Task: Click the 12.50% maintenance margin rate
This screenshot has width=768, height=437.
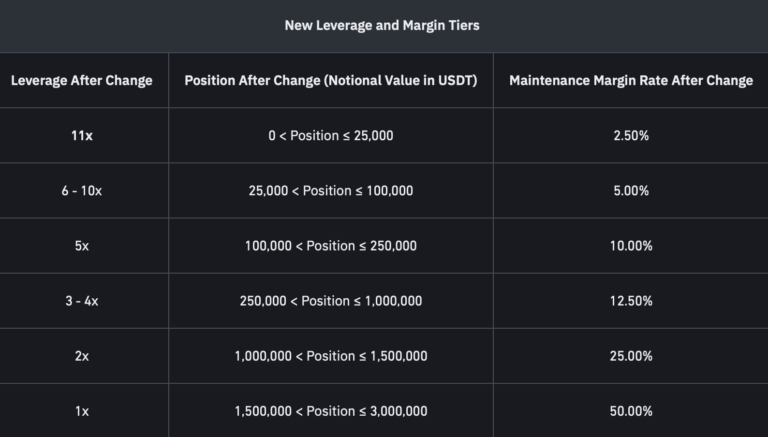Action: (632, 300)
